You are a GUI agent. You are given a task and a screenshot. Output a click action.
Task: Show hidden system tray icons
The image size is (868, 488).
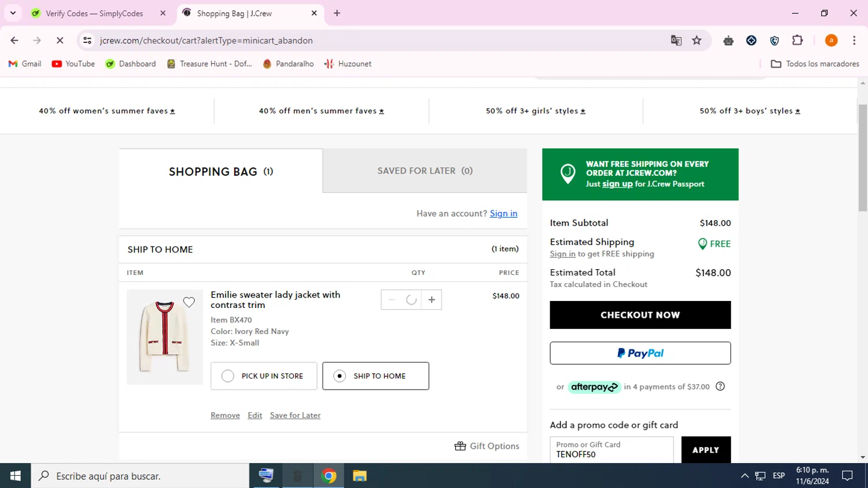coord(745,476)
